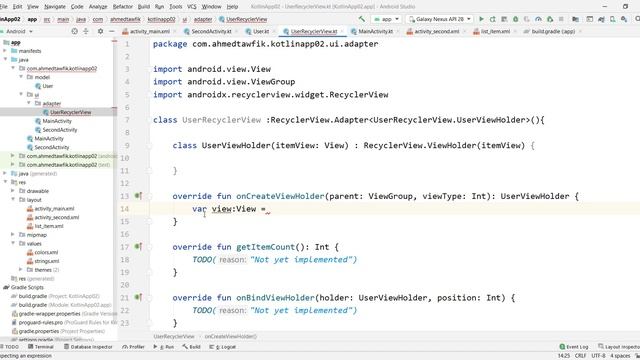
Task: Select proguard-rules.pro file in tree
Action: (x=40, y=322)
